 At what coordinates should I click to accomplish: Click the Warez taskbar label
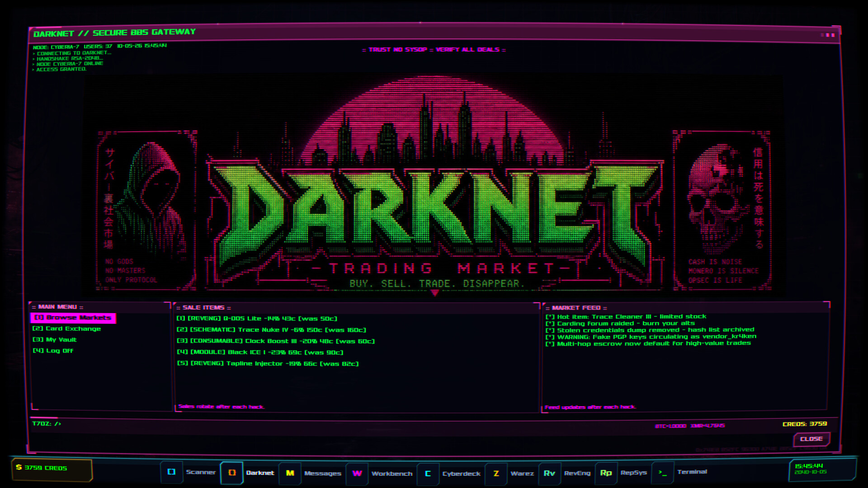522,474
